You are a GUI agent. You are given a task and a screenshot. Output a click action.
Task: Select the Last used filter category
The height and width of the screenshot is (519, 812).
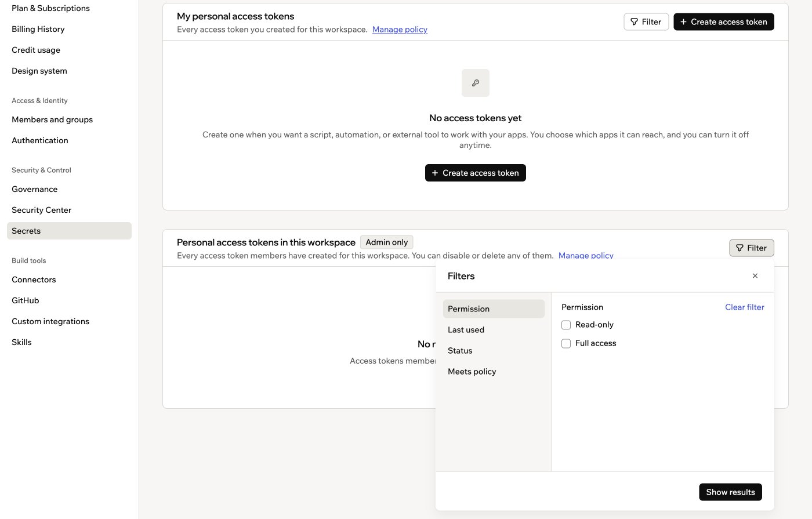click(x=494, y=329)
